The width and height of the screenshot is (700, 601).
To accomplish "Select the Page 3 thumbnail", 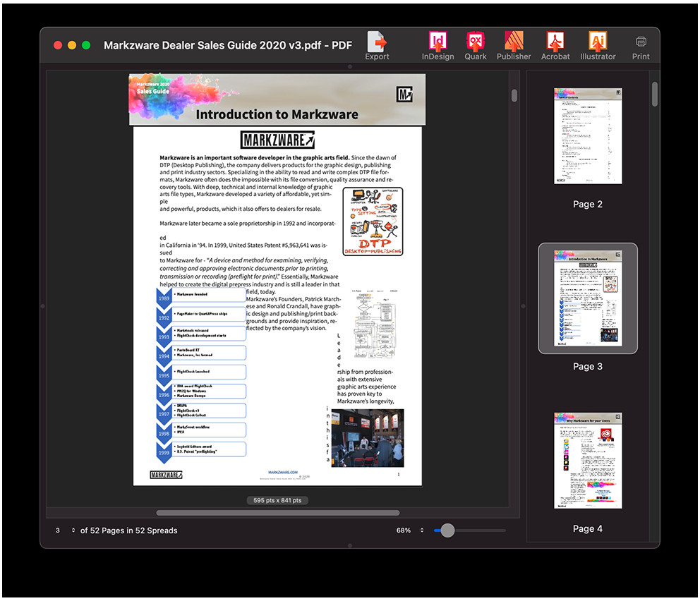I will 588,298.
